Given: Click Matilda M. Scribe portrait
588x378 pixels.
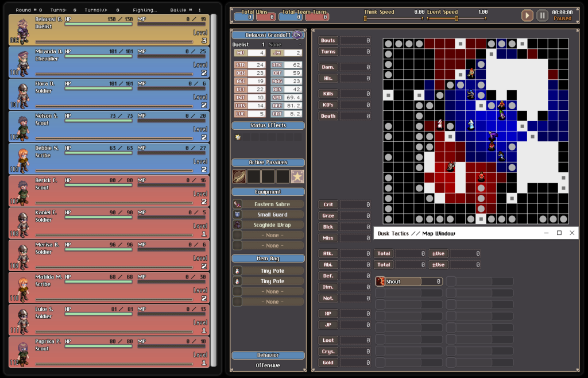Looking at the screenshot, I should pos(23,289).
